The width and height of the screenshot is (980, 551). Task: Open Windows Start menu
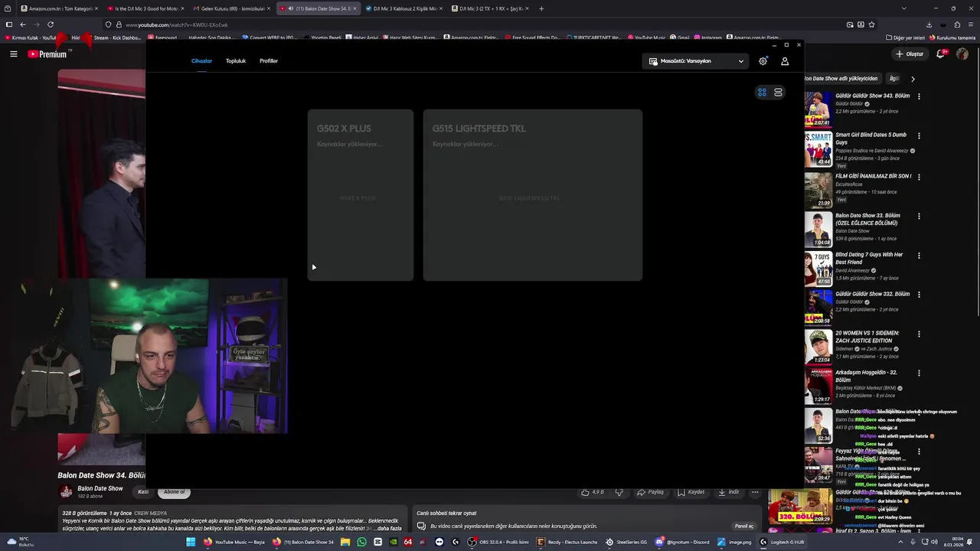(191, 542)
